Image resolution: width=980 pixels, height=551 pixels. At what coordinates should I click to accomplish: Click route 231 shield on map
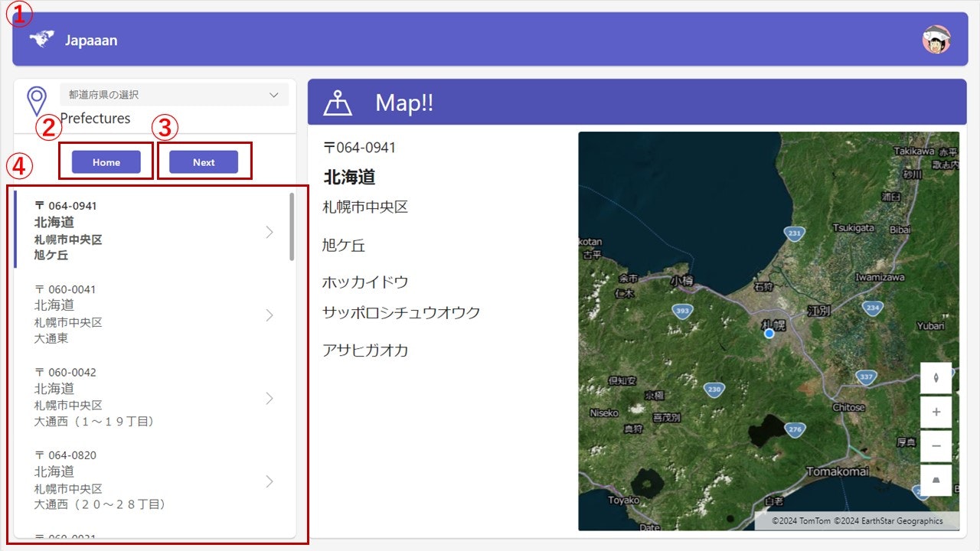(x=795, y=233)
